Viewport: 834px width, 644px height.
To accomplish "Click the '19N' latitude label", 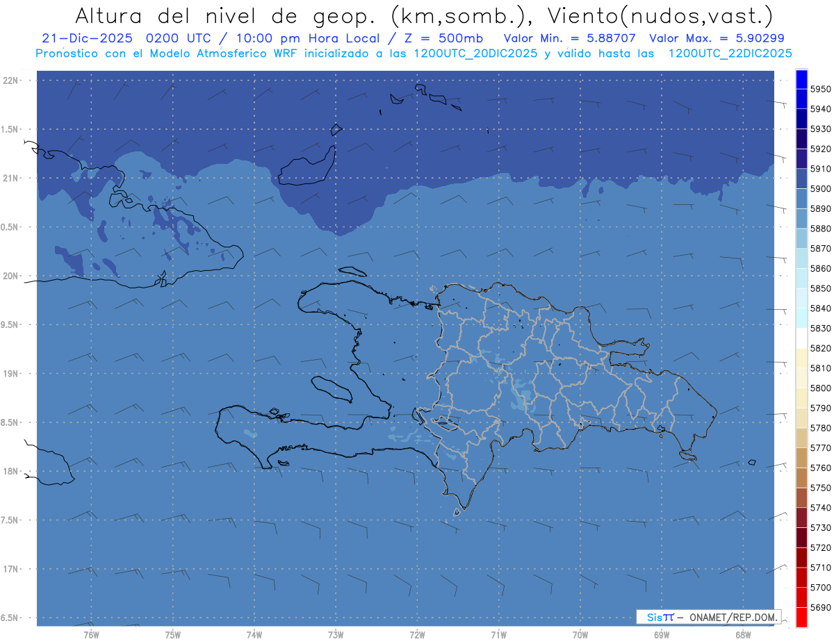I will (x=10, y=373).
